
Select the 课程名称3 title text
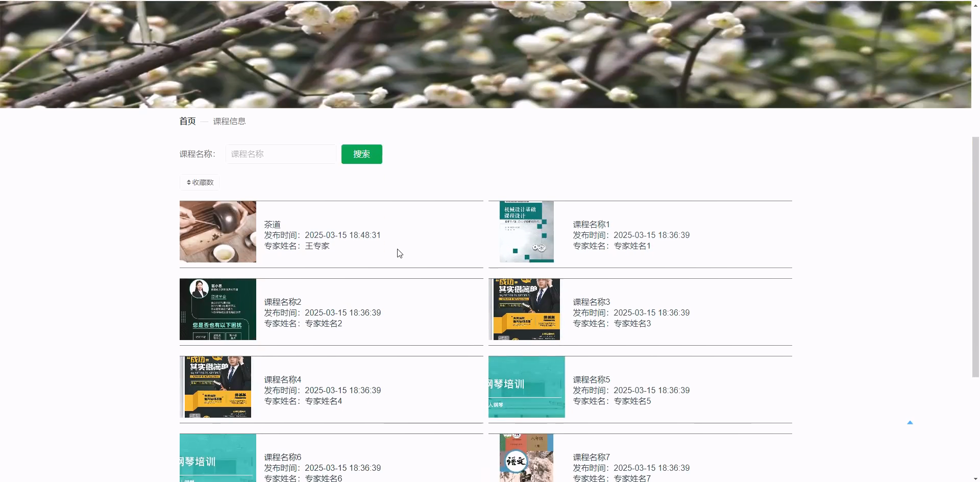pos(591,302)
